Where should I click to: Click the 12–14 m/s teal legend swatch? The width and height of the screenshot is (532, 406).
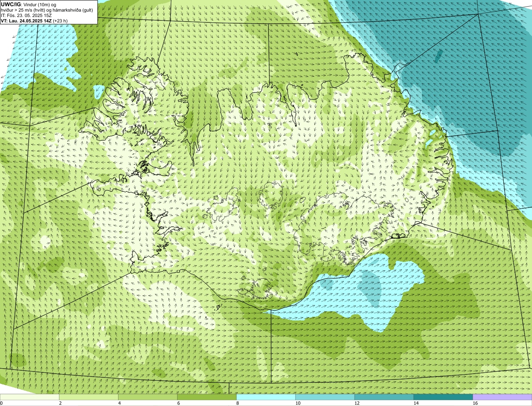tap(384, 397)
